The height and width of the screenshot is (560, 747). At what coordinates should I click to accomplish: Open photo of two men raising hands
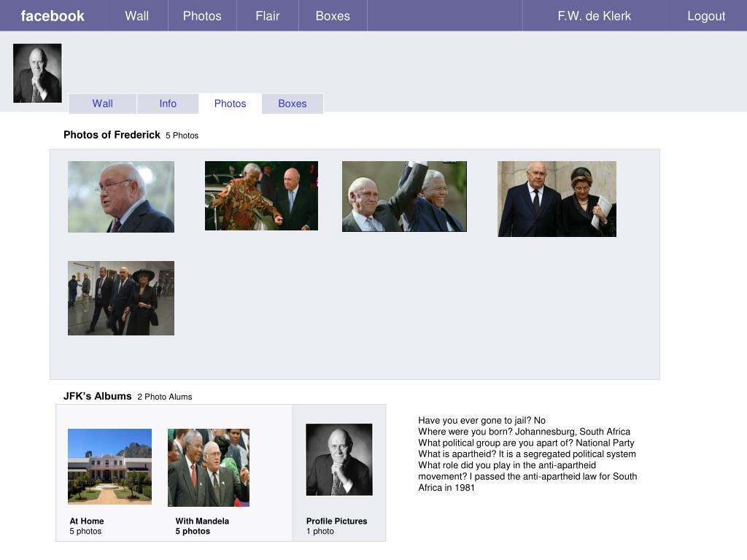[x=404, y=196]
